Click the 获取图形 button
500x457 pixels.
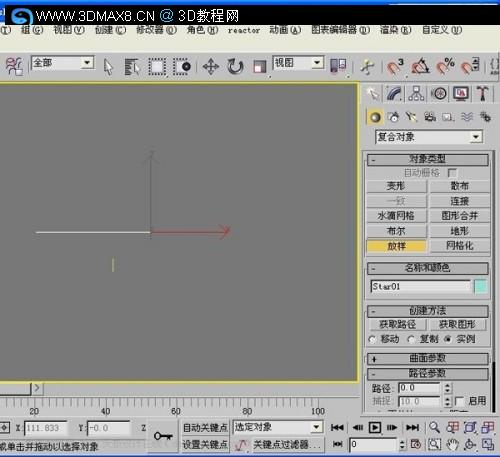[x=457, y=324]
